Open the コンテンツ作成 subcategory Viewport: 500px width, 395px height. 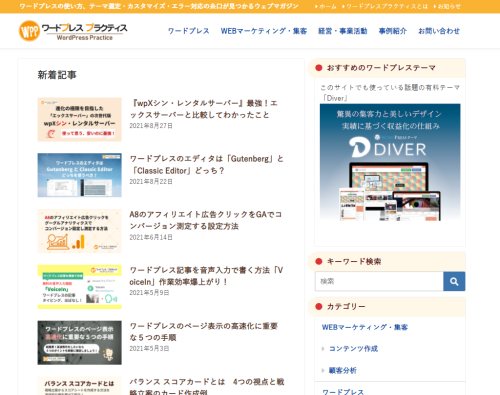(x=353, y=349)
